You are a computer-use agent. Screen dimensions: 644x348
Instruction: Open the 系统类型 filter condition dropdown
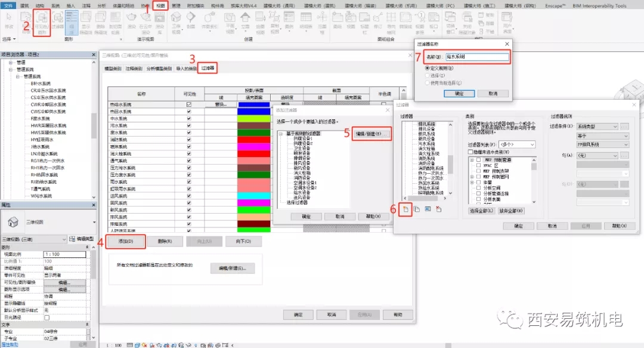[x=597, y=127]
